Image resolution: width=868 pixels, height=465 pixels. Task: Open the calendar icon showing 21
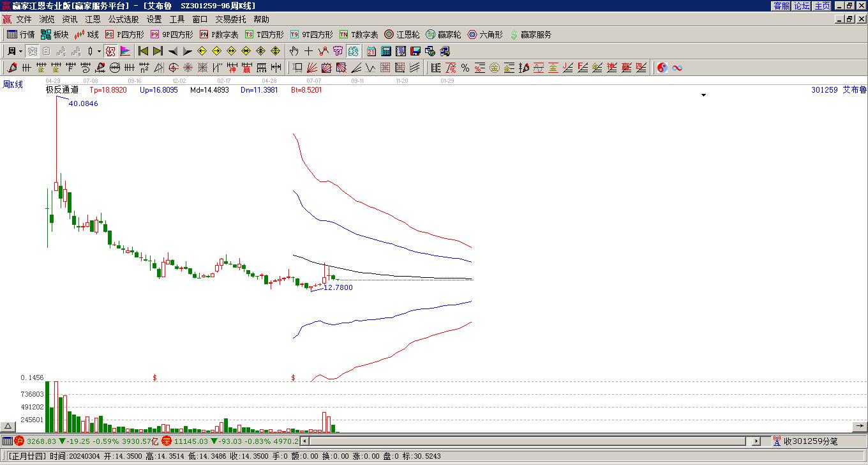click(x=371, y=51)
